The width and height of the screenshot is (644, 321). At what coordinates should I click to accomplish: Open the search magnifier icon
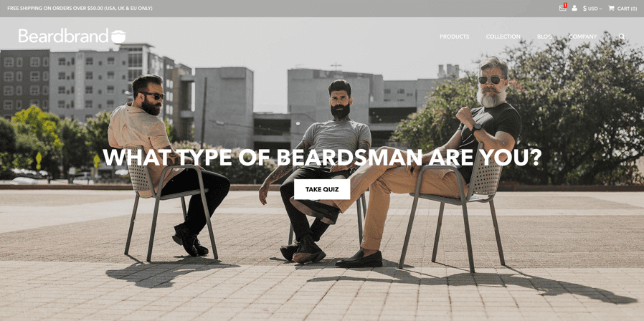[x=622, y=37]
